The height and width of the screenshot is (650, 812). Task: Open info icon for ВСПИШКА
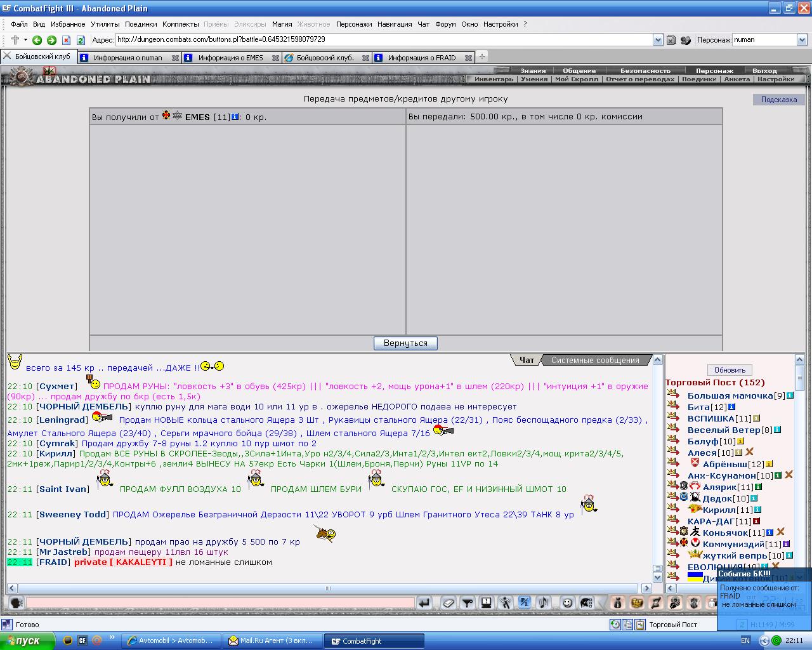click(756, 418)
